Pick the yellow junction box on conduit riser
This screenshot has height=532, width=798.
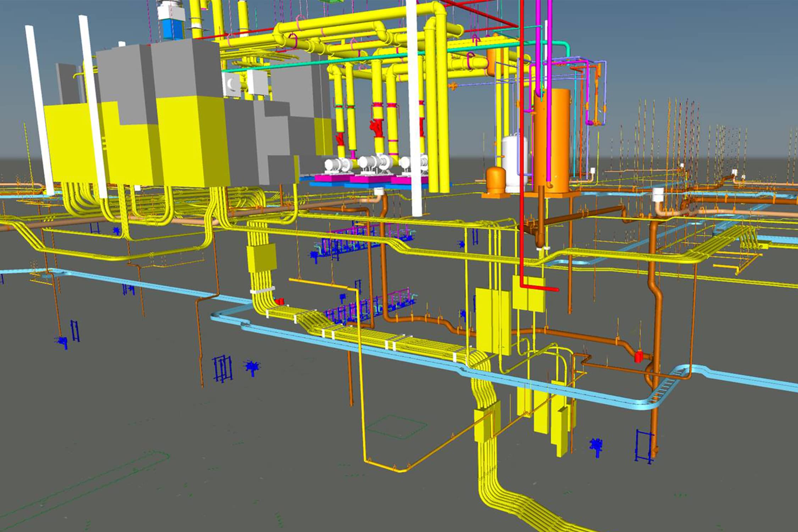pos(262,258)
